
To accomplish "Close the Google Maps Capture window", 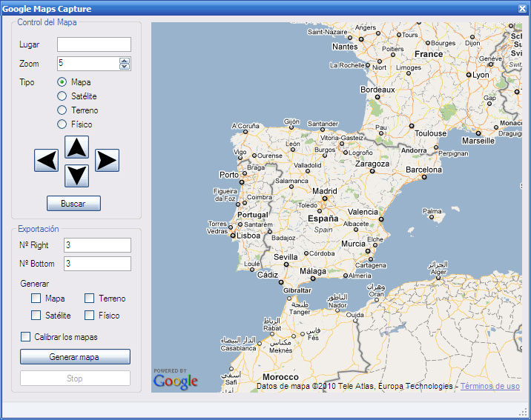I will [523, 8].
